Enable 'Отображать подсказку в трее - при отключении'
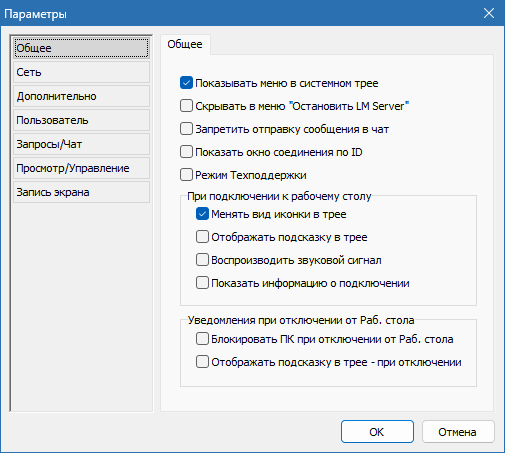Image resolution: width=505 pixels, height=453 pixels. [202, 362]
